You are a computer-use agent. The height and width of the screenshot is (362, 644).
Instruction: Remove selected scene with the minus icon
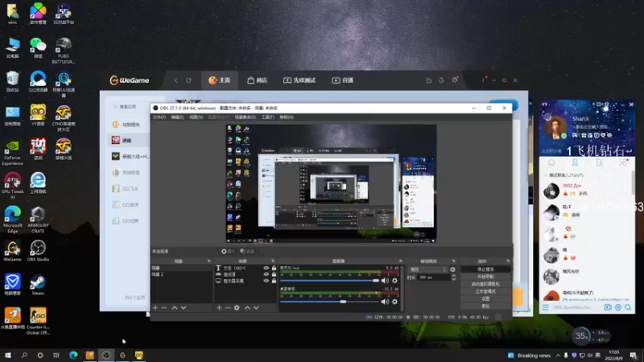[164, 307]
